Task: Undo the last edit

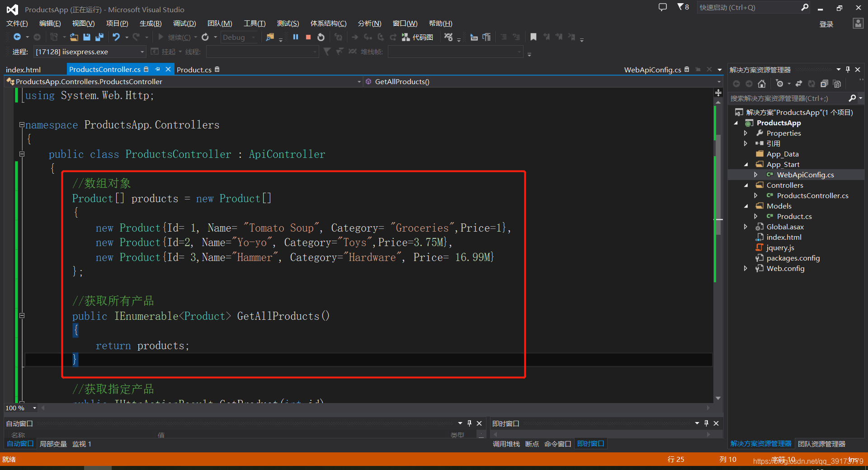Action: coord(116,37)
